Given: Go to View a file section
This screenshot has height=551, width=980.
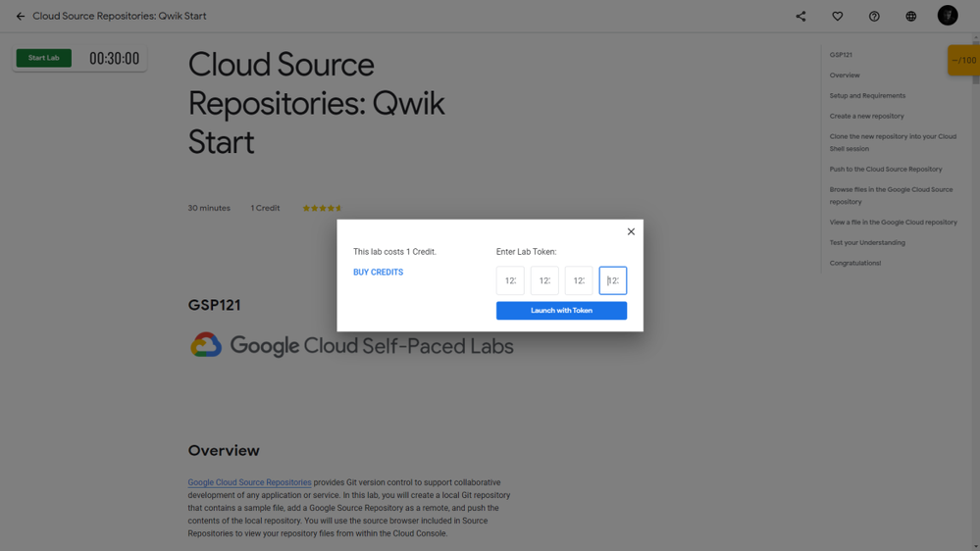Looking at the screenshot, I should click(x=893, y=223).
